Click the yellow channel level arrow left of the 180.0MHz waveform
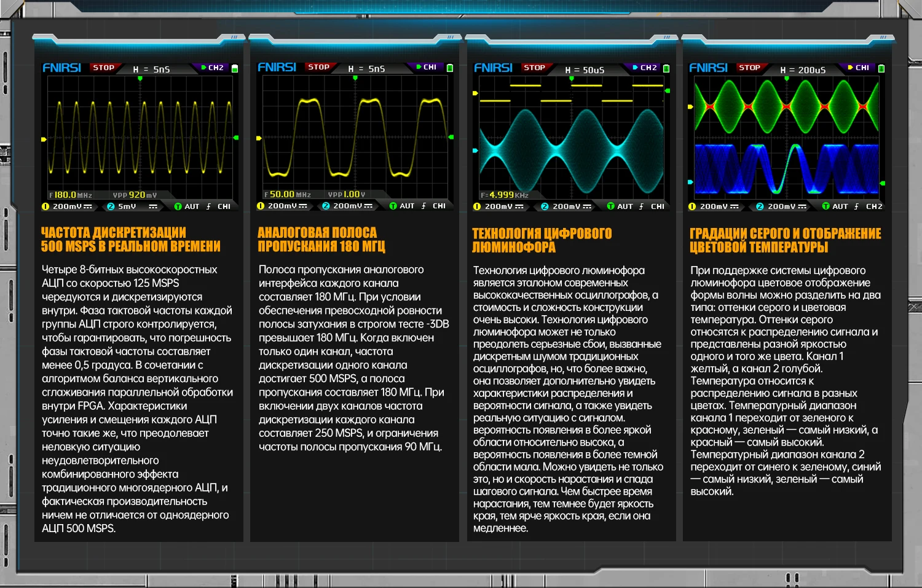The height and width of the screenshot is (588, 922). coord(44,139)
